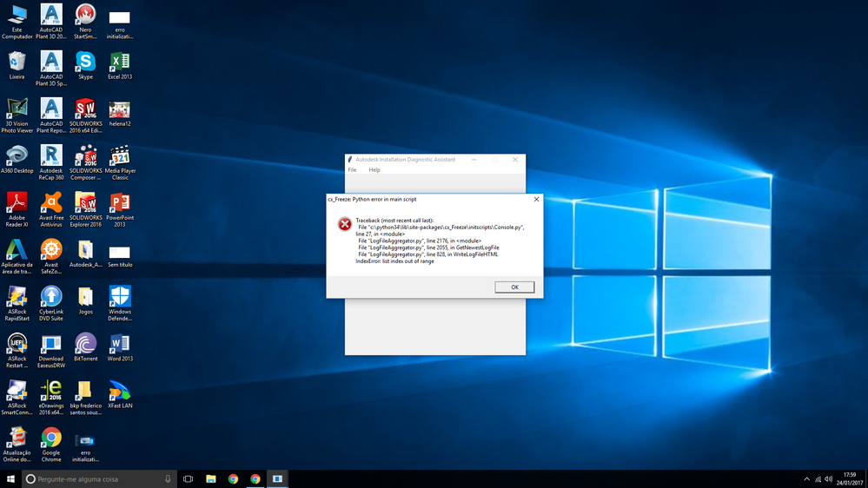
Task: Select the BitTorrent desktop icon
Action: [x=85, y=348]
